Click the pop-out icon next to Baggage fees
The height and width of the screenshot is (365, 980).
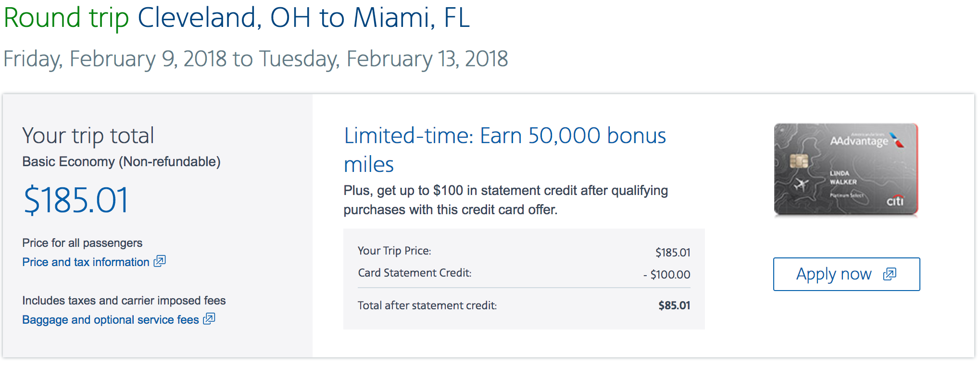tap(209, 319)
